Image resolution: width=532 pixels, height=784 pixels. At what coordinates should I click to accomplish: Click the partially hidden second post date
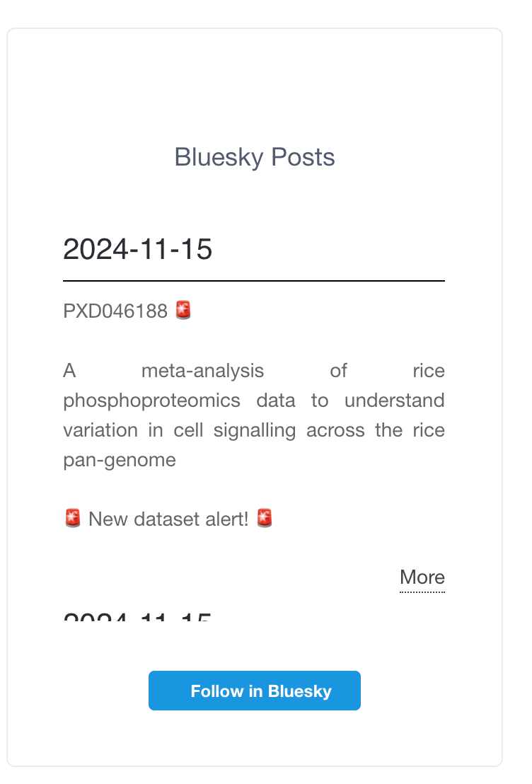pos(138,618)
